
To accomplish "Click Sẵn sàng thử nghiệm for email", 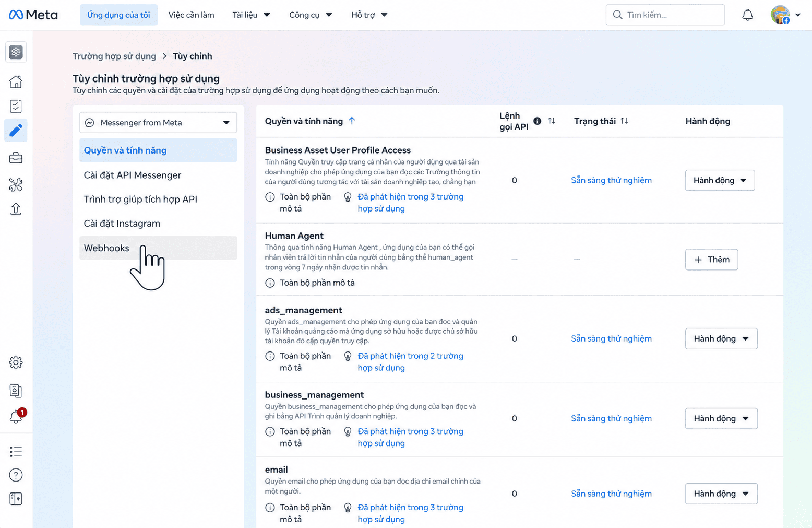I will point(611,494).
